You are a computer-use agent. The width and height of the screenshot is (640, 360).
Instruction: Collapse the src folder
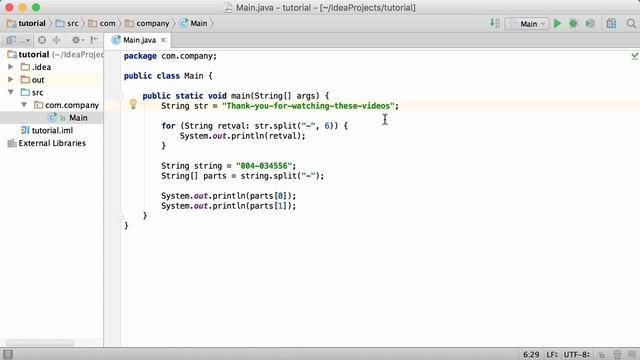11,92
